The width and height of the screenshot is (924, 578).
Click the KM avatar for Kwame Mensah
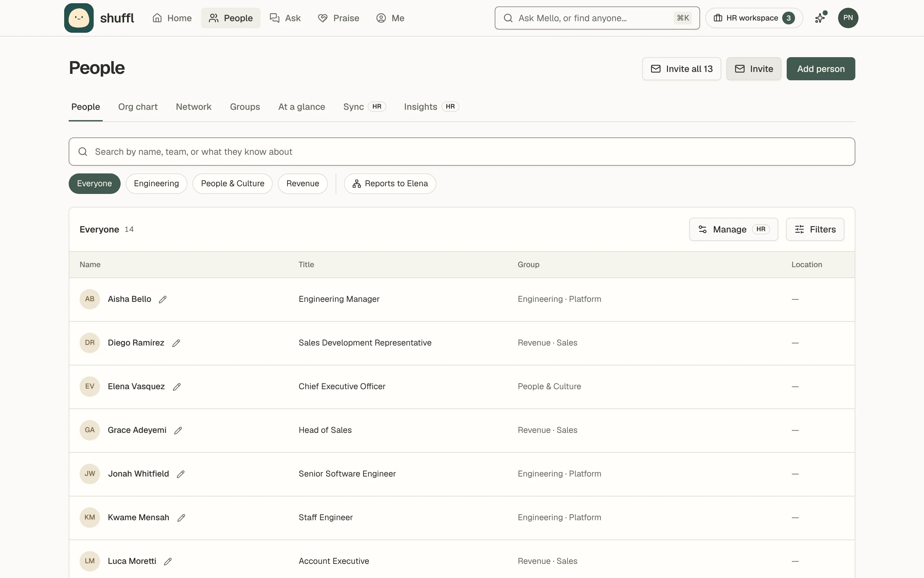[x=90, y=517]
